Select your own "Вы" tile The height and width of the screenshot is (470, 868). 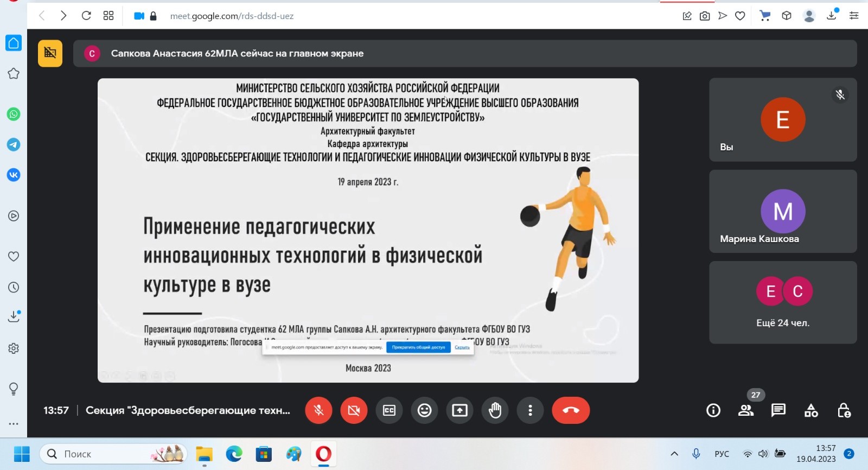[783, 119]
